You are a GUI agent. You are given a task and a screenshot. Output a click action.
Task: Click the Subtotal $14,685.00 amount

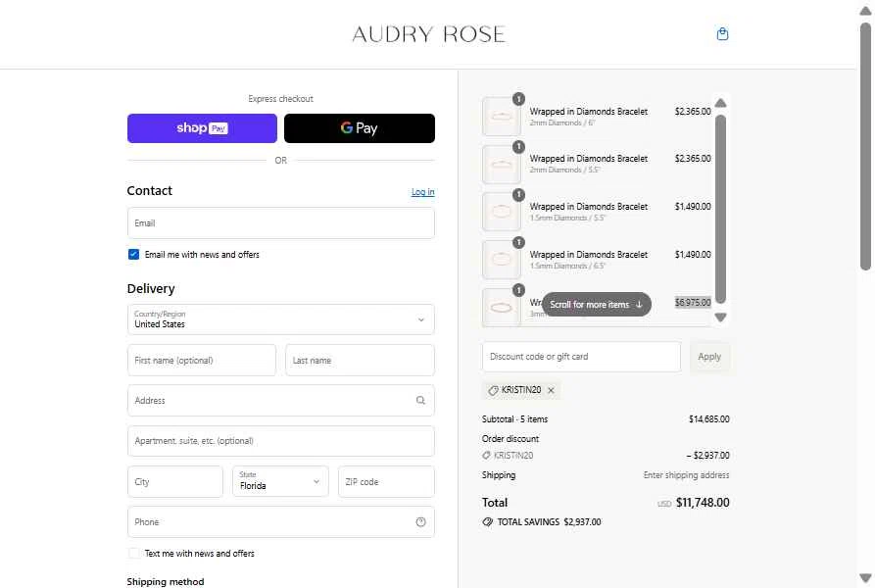click(708, 419)
